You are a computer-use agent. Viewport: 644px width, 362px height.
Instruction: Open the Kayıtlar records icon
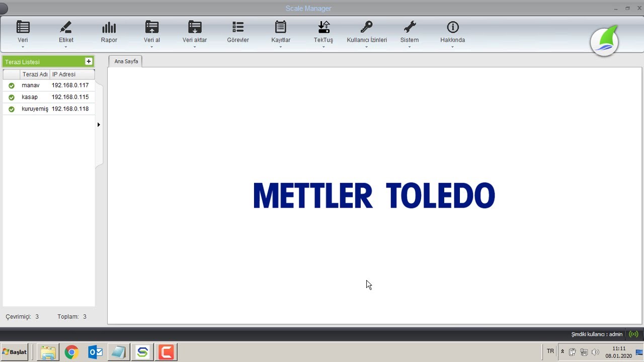point(281,27)
